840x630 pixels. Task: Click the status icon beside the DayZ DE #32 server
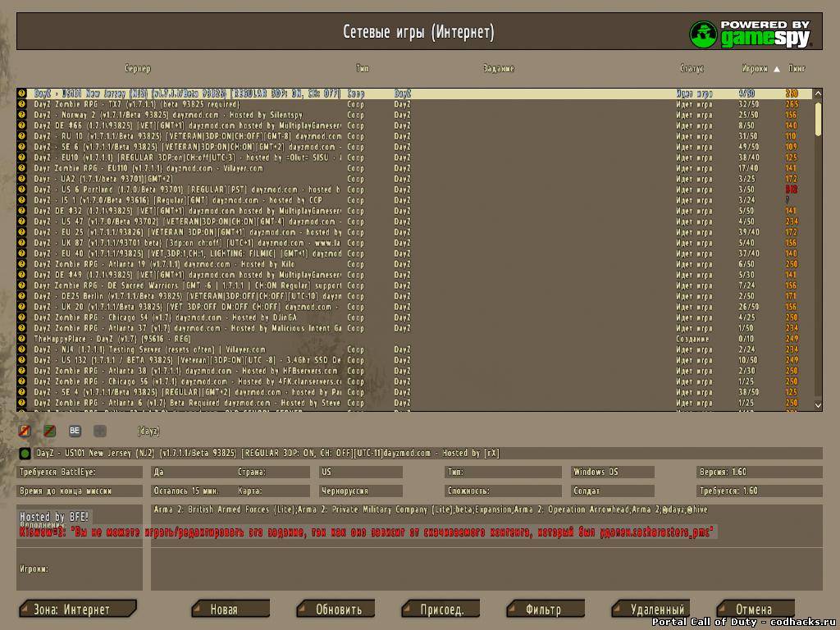click(21, 211)
